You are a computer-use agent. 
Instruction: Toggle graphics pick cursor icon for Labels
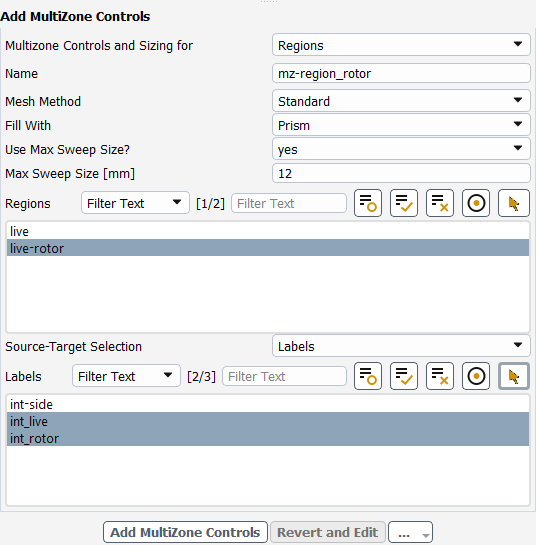514,376
